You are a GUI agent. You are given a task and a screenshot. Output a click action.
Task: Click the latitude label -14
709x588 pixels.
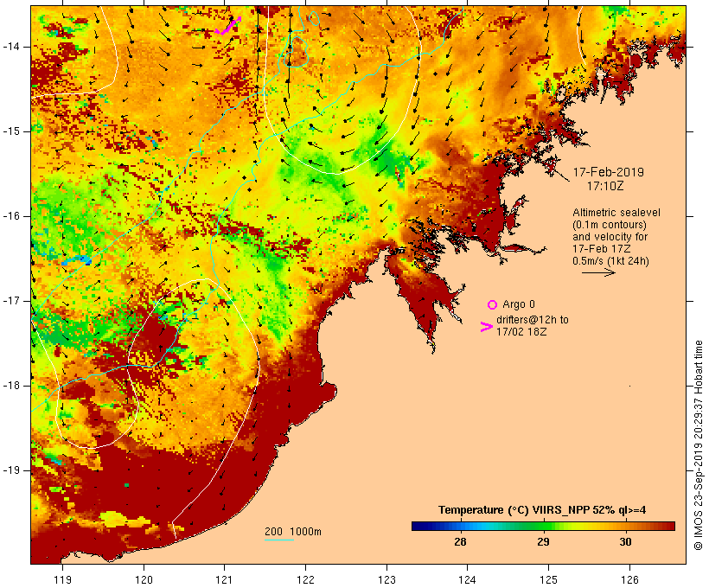(10, 47)
